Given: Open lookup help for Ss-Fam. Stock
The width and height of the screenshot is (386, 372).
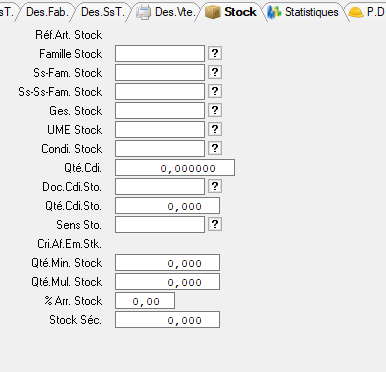Looking at the screenshot, I should click(x=215, y=72).
